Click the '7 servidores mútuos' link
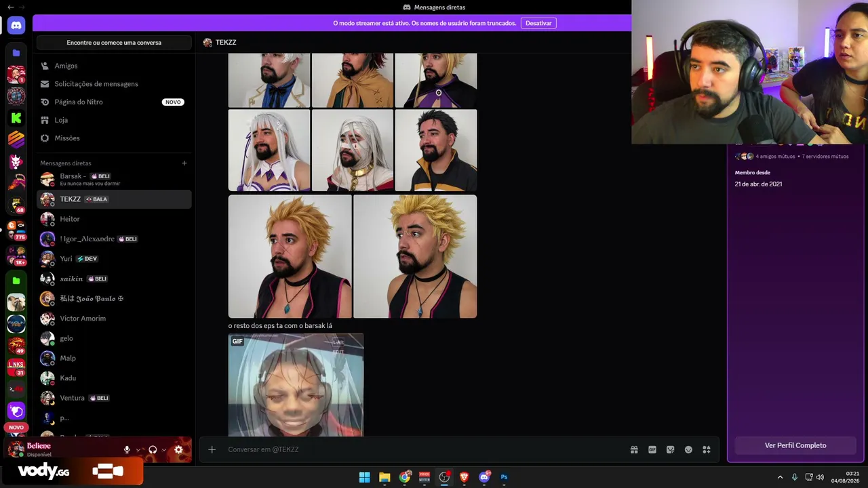 pyautogui.click(x=825, y=157)
